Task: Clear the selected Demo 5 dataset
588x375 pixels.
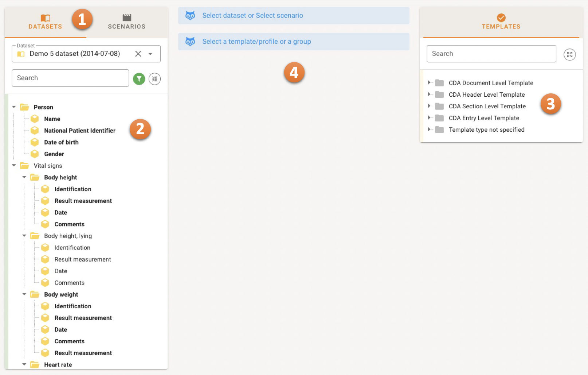Action: [x=138, y=54]
